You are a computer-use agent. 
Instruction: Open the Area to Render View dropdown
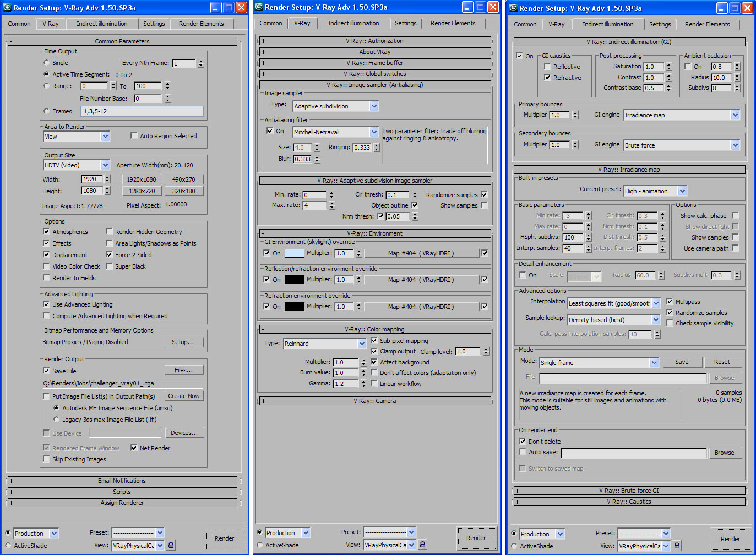pos(77,137)
